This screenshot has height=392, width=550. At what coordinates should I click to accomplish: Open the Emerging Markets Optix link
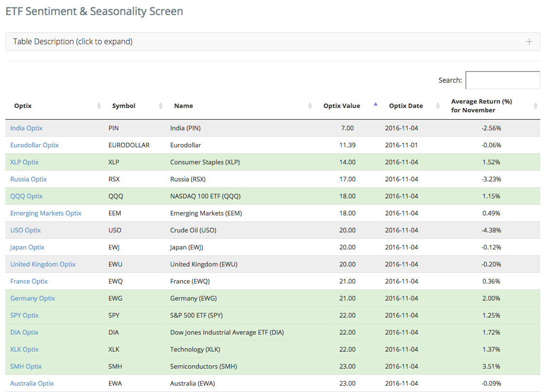click(x=46, y=213)
